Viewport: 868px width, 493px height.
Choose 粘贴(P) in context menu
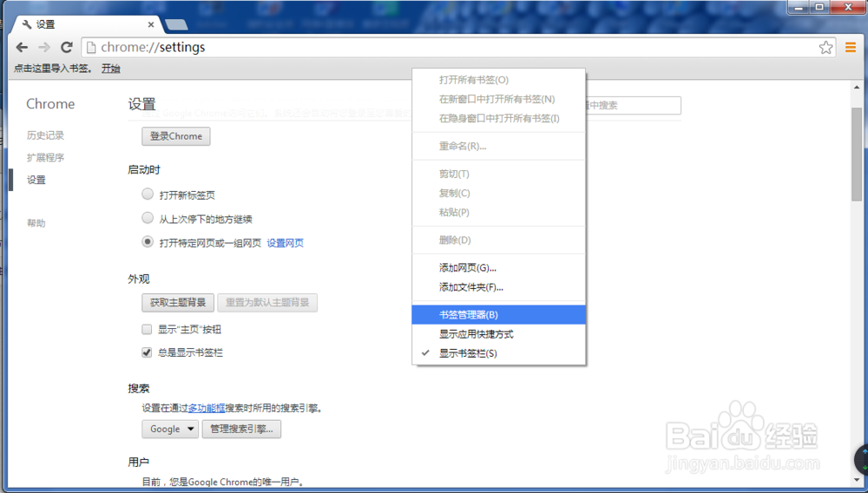[x=499, y=213]
